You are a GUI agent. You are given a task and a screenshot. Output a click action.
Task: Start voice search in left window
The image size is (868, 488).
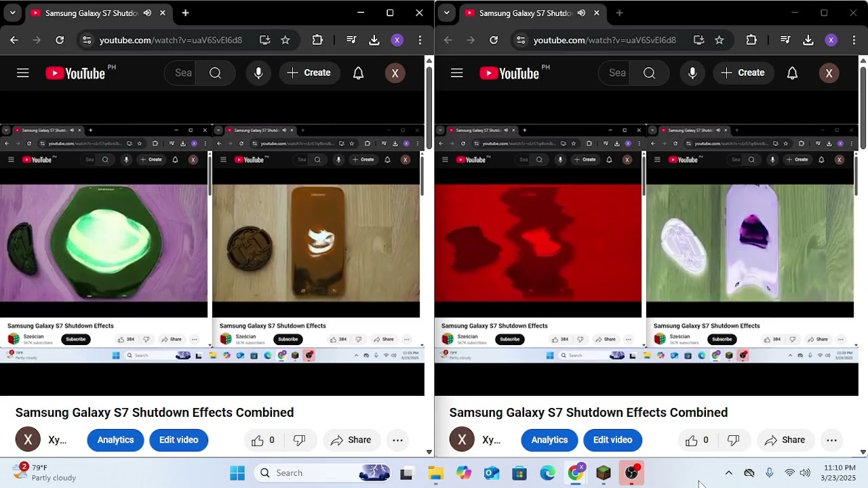click(258, 73)
